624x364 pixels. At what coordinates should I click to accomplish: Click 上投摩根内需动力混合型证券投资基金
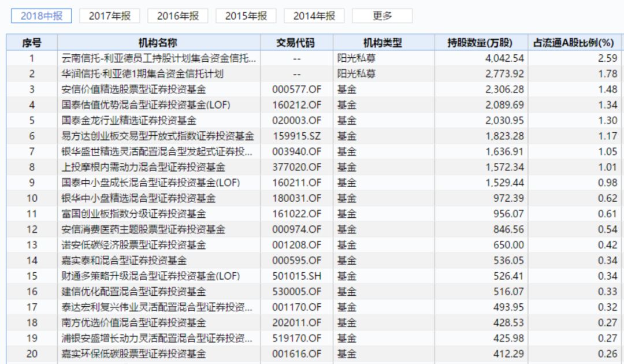[x=143, y=166]
